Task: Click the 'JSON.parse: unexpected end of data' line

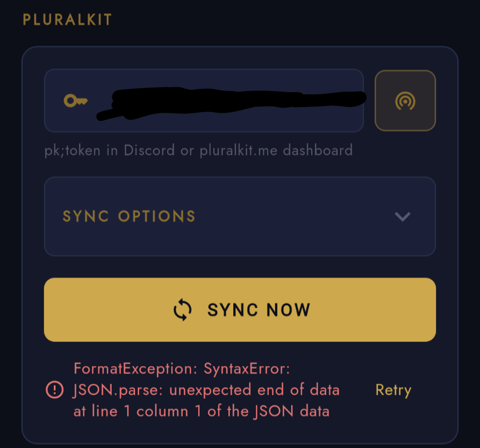Action: coord(206,390)
